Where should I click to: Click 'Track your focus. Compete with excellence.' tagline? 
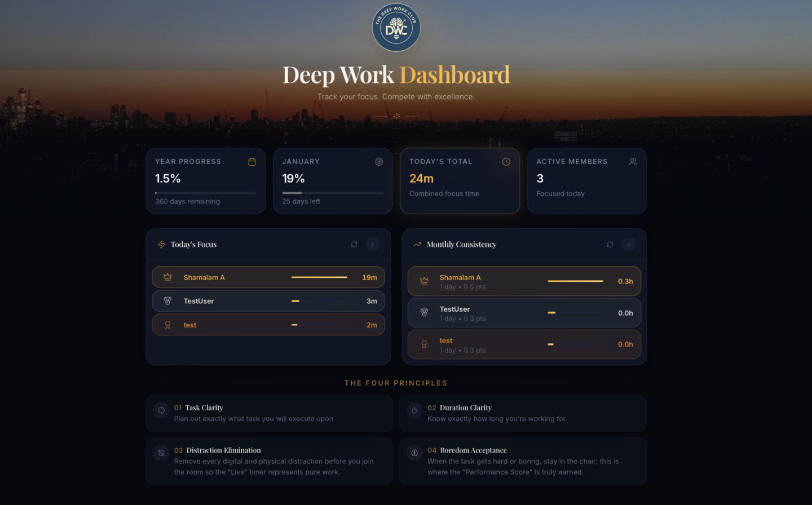click(396, 97)
